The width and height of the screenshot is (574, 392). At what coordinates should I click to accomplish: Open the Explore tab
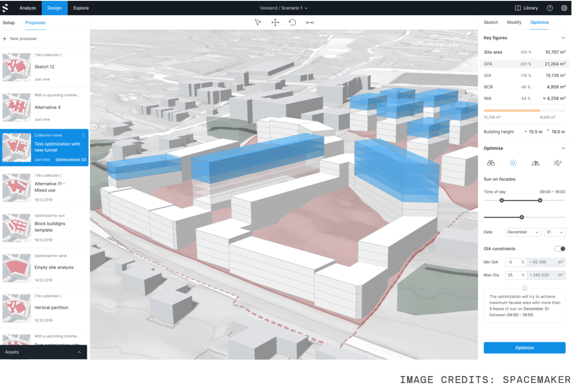tap(81, 8)
